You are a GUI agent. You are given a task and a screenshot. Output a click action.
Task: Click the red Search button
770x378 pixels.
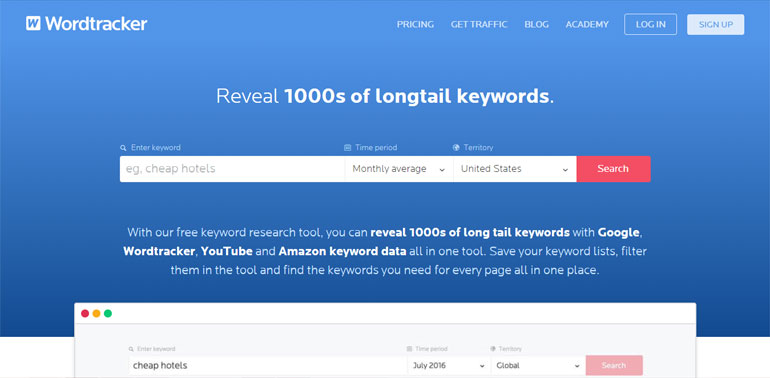(613, 169)
